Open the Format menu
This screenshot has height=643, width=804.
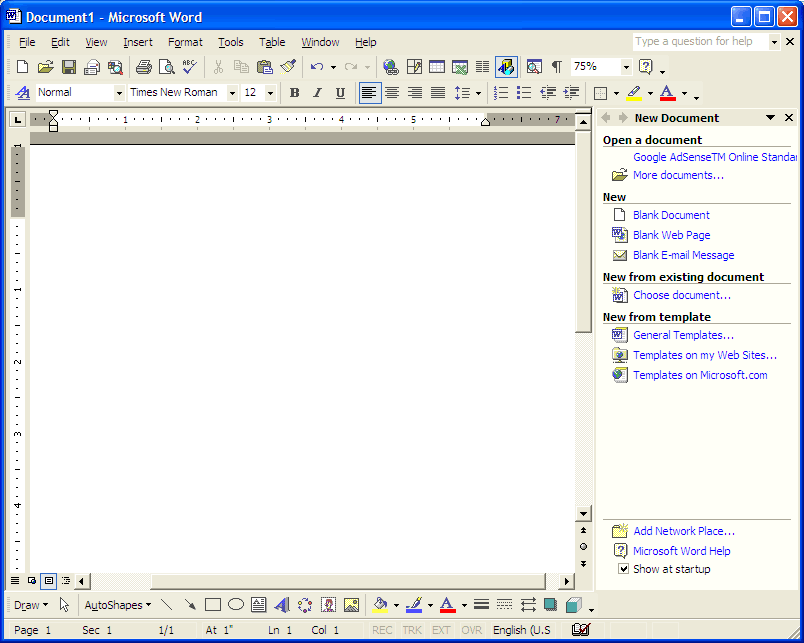185,42
